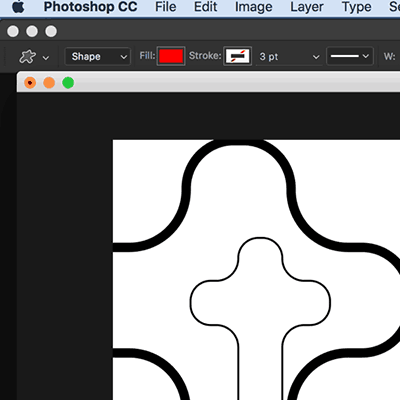This screenshot has width=400, height=400.
Task: Open the Photoshop CC menu
Action: point(90,7)
